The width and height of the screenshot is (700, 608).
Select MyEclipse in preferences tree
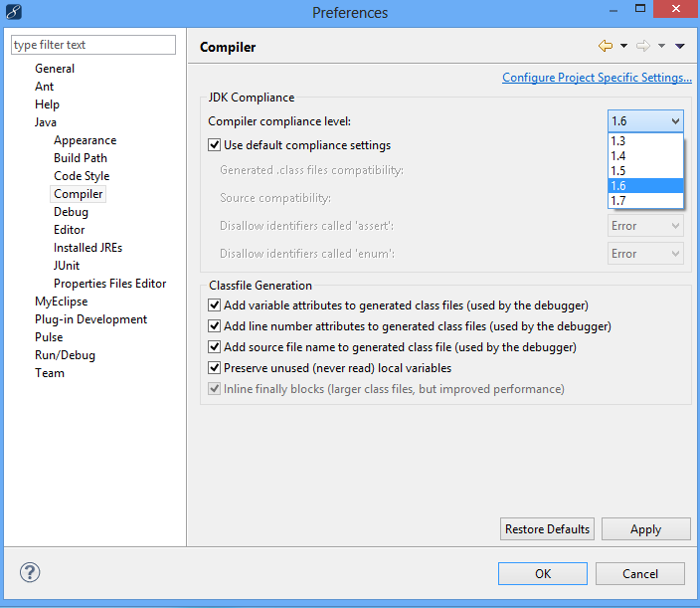pyautogui.click(x=62, y=302)
